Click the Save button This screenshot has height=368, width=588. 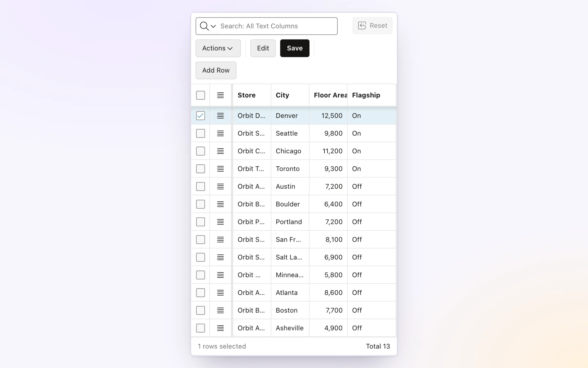pyautogui.click(x=295, y=48)
